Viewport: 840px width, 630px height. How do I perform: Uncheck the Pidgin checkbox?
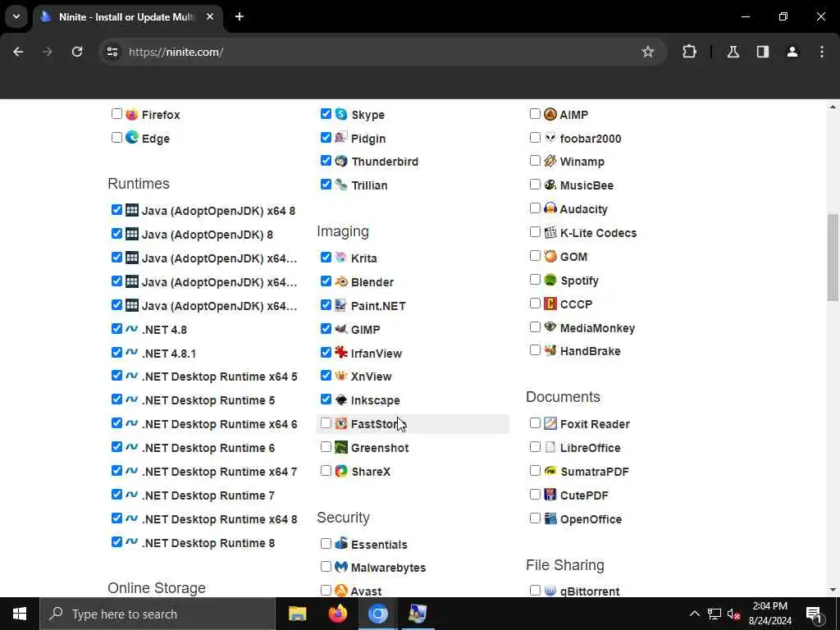click(326, 137)
